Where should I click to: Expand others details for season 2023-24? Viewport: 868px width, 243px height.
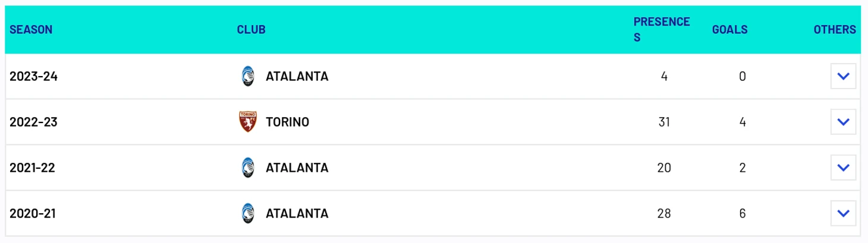point(843,76)
